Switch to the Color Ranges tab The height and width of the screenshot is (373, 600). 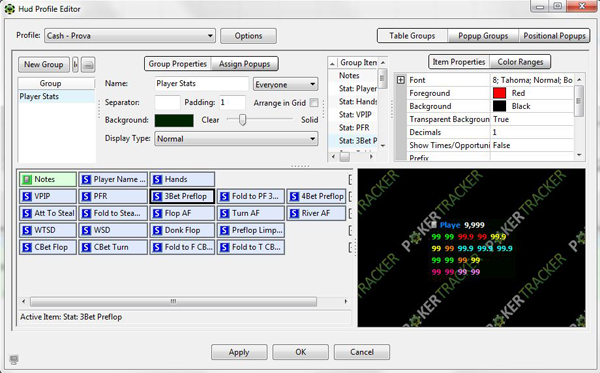coord(520,62)
